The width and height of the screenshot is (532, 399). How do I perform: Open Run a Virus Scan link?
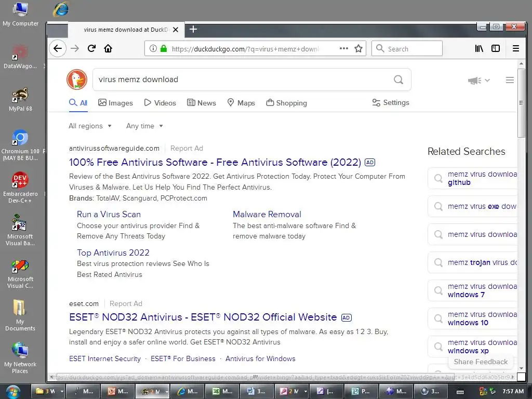(109, 215)
